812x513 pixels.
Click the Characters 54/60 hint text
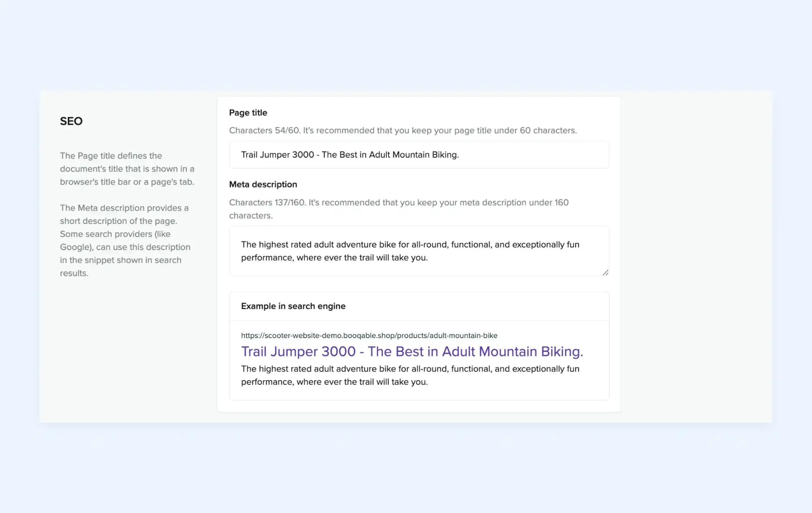[403, 131]
